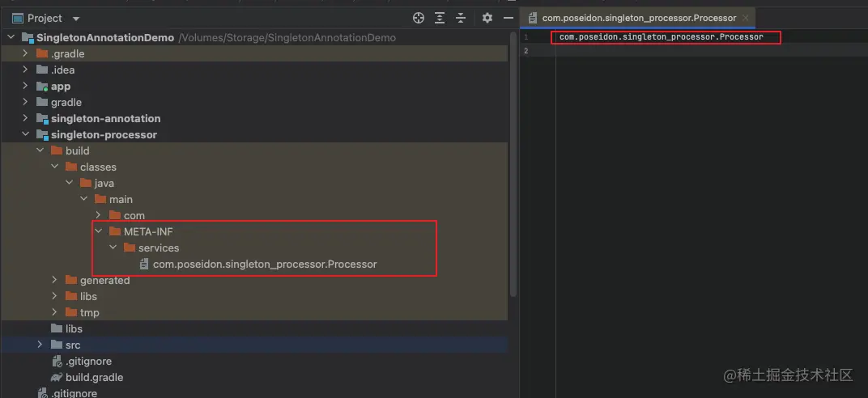Expand the app module
Viewport: 868px width, 398px height.
[x=25, y=87]
